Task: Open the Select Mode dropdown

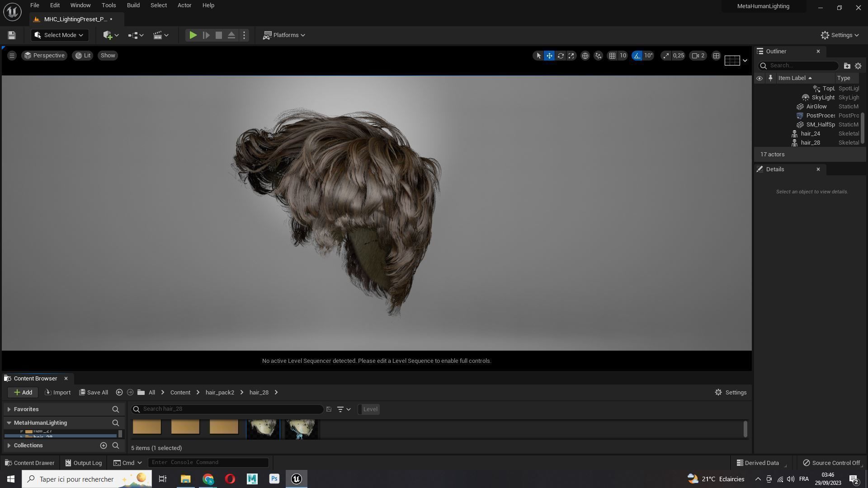Action: click(x=59, y=35)
